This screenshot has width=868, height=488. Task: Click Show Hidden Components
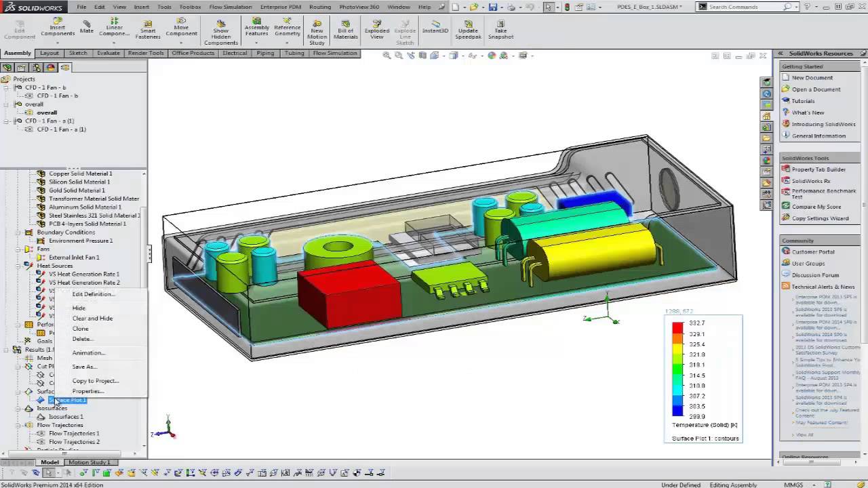(x=221, y=32)
